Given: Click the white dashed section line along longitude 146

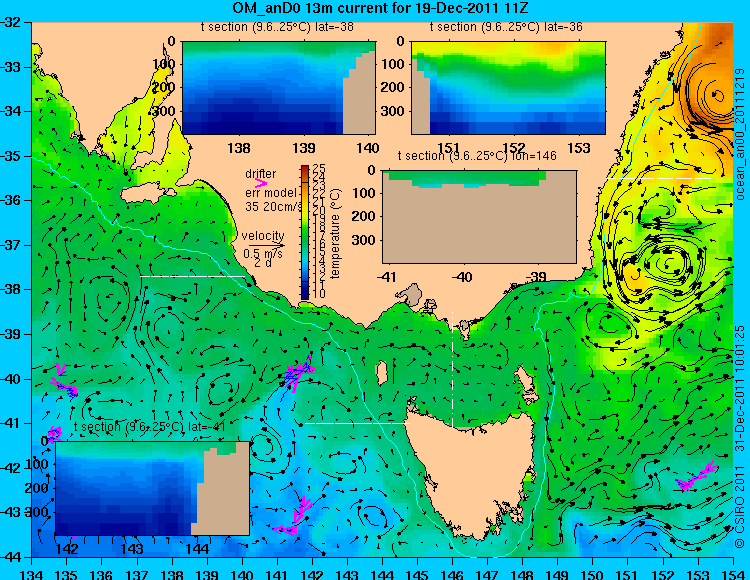Looking at the screenshot, I should click(452, 369).
